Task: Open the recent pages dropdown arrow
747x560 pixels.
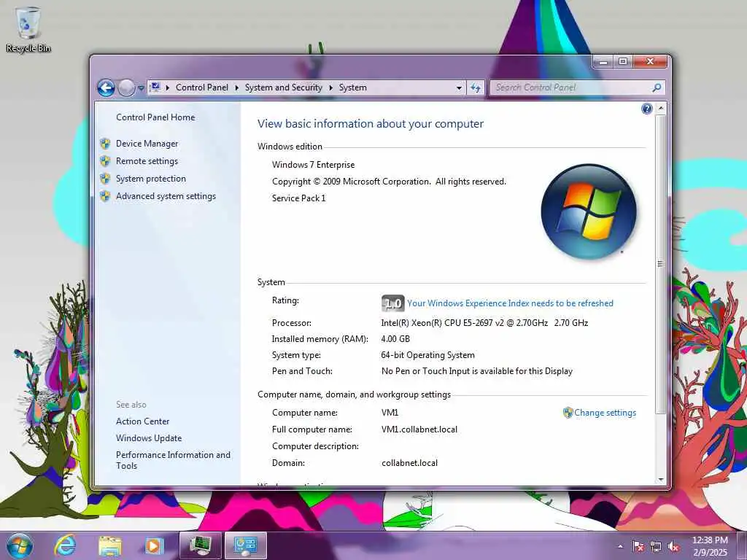Action: [141, 88]
